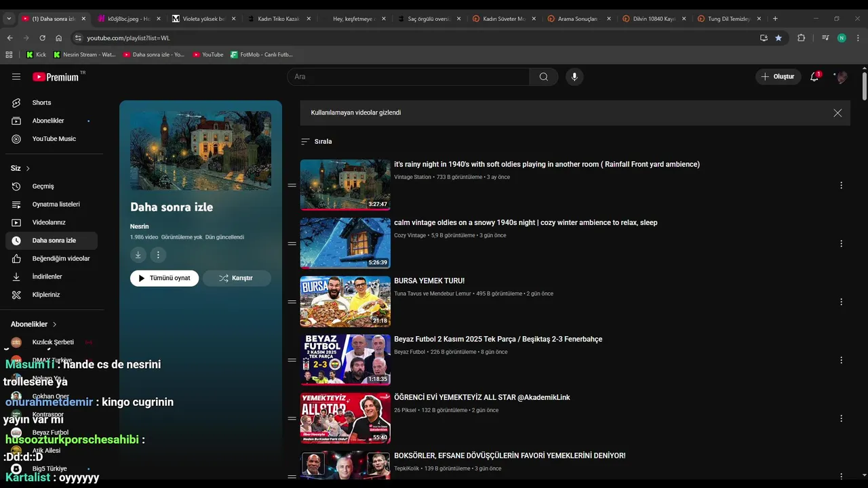Viewport: 868px width, 488px height.
Task: Click the search magnifier button
Action: tap(544, 77)
